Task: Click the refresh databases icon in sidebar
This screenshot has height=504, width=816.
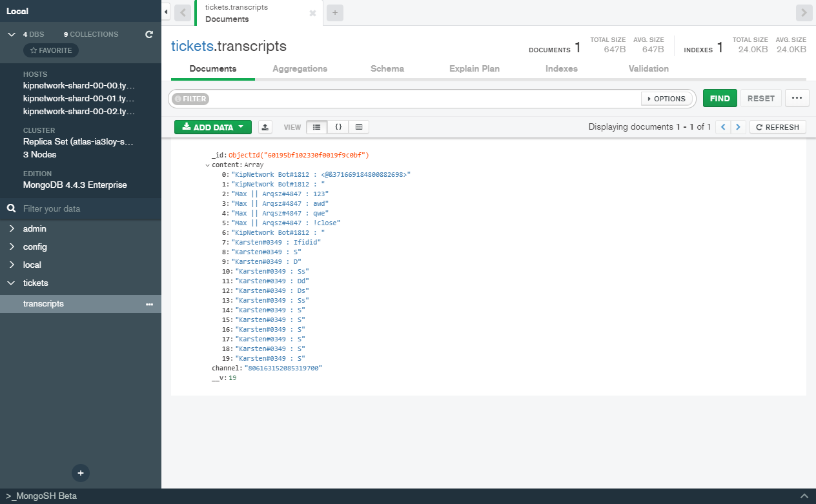Action: pyautogui.click(x=149, y=34)
